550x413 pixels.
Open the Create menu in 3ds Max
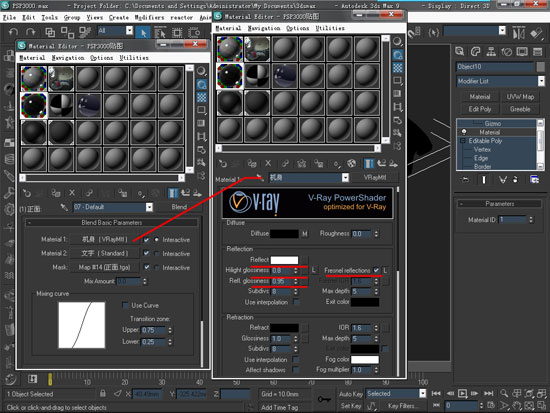coord(119,18)
